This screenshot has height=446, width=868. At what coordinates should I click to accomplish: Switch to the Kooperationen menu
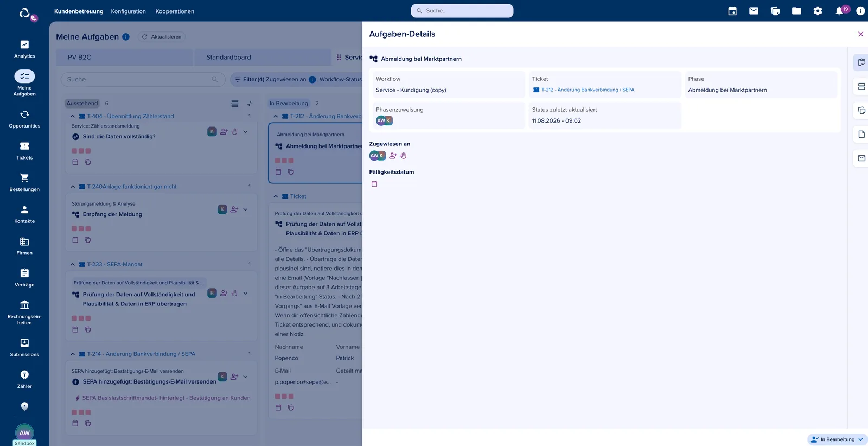tap(175, 11)
